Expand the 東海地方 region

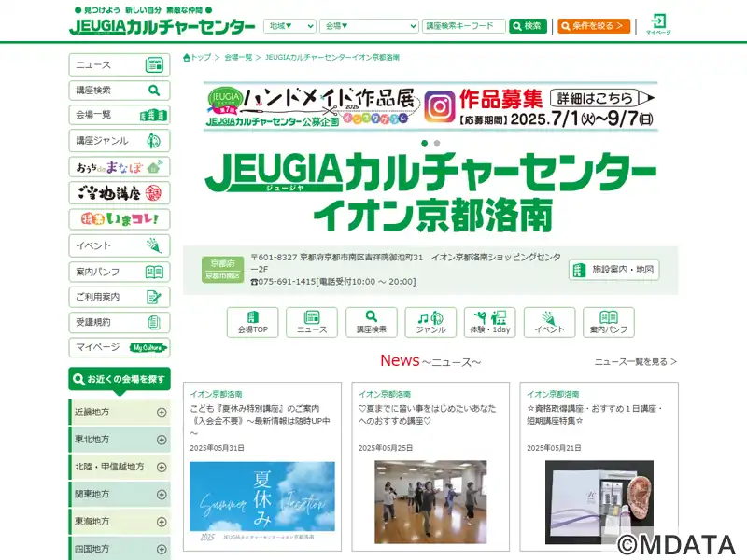click(120, 522)
